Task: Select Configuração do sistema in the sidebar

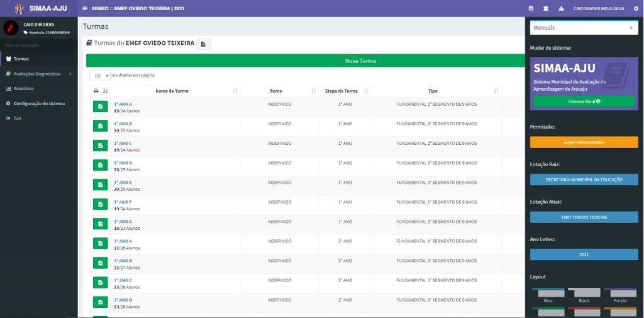Action: (x=39, y=103)
